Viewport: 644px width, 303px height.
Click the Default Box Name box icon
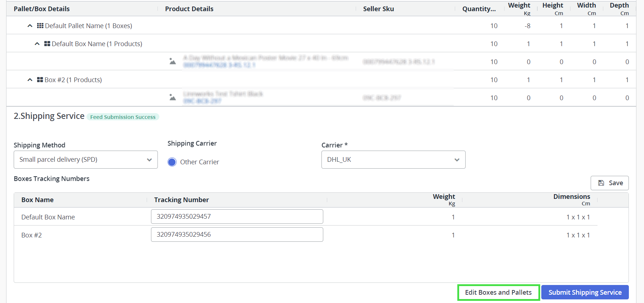(x=47, y=44)
